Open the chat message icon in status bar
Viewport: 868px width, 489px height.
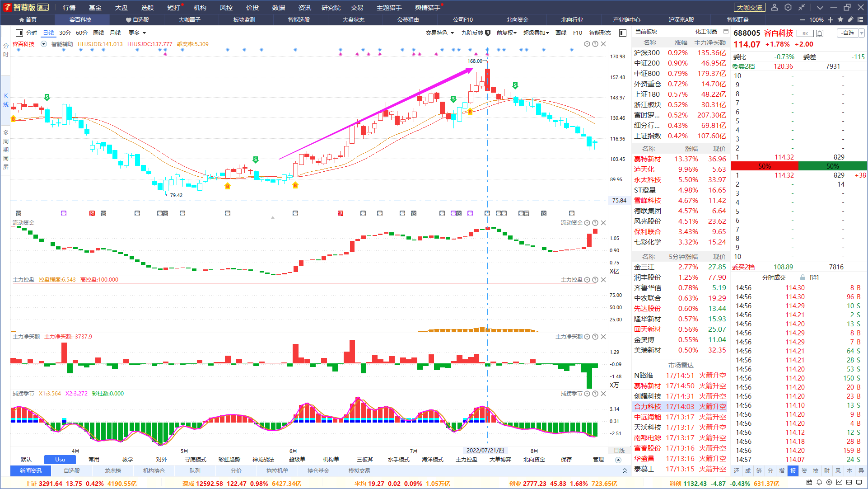(x=849, y=483)
